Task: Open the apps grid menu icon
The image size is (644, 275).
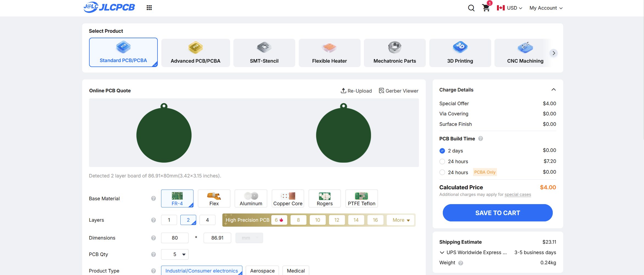Action: pyautogui.click(x=149, y=8)
